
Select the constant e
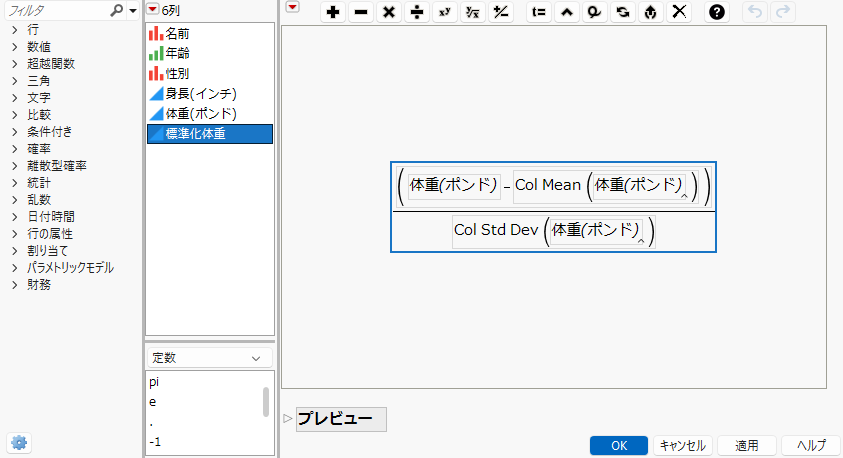pos(153,402)
